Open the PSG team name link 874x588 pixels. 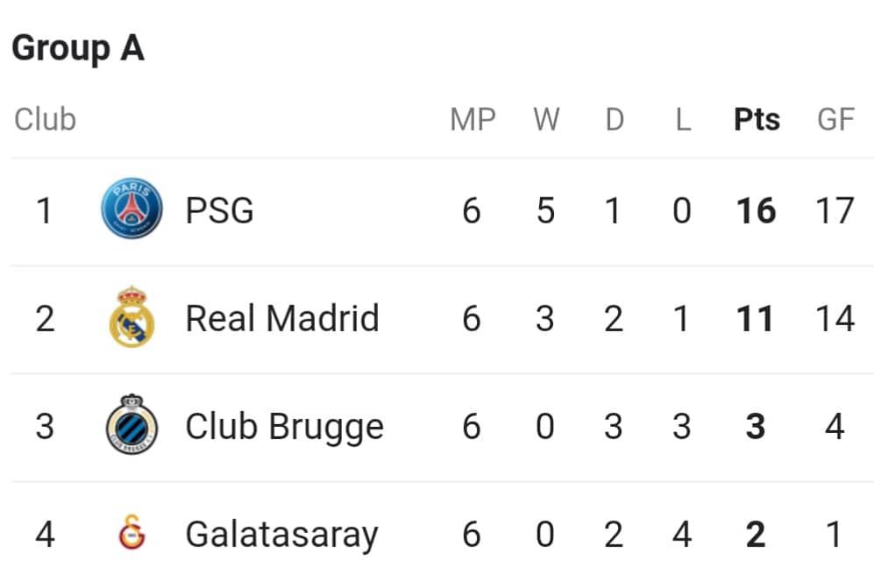[220, 210]
